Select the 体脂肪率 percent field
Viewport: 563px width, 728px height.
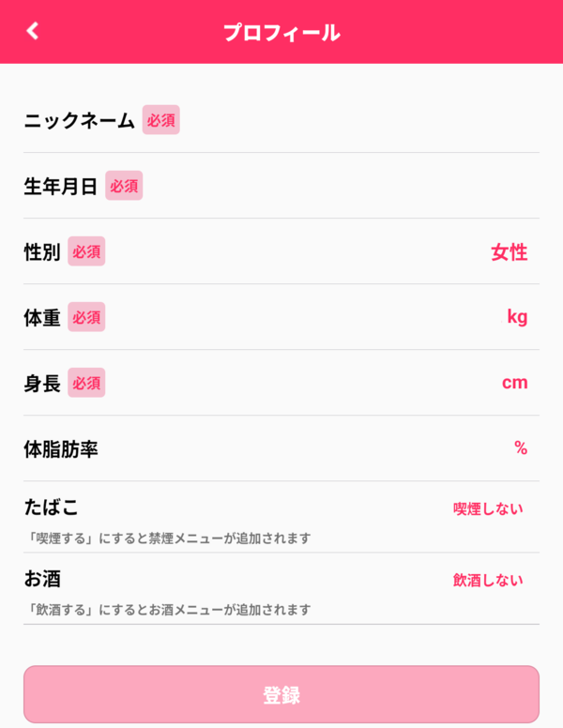281,448
